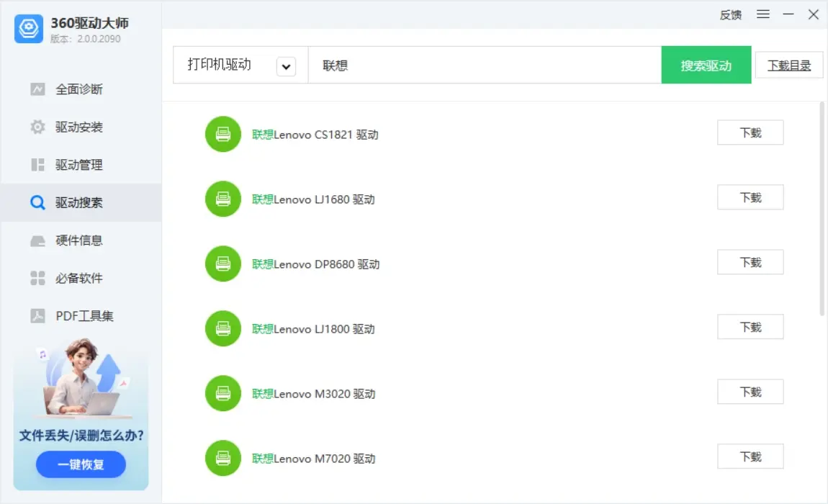
Task: Open the 全面诊断 diagnosis section
Action: pyautogui.click(x=80, y=89)
